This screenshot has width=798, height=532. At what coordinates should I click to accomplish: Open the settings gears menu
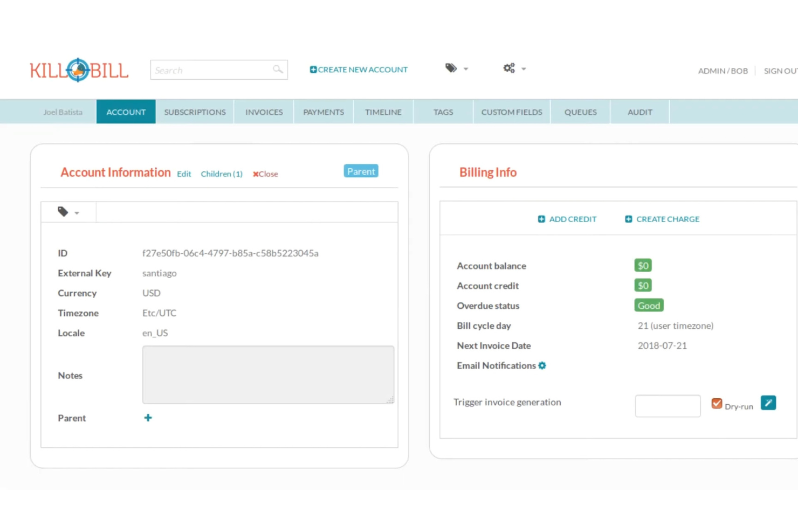508,68
